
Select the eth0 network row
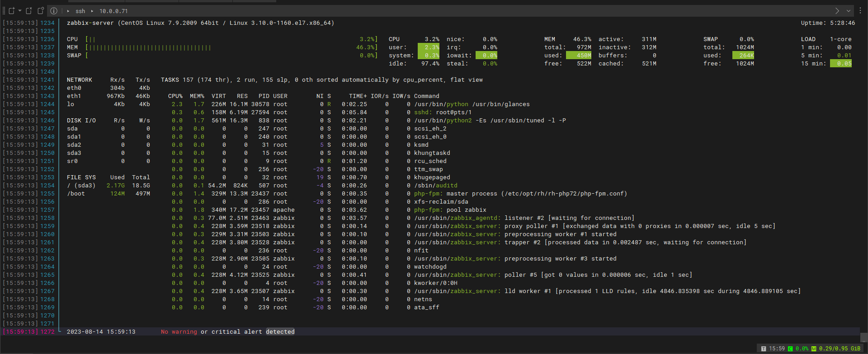tap(108, 88)
